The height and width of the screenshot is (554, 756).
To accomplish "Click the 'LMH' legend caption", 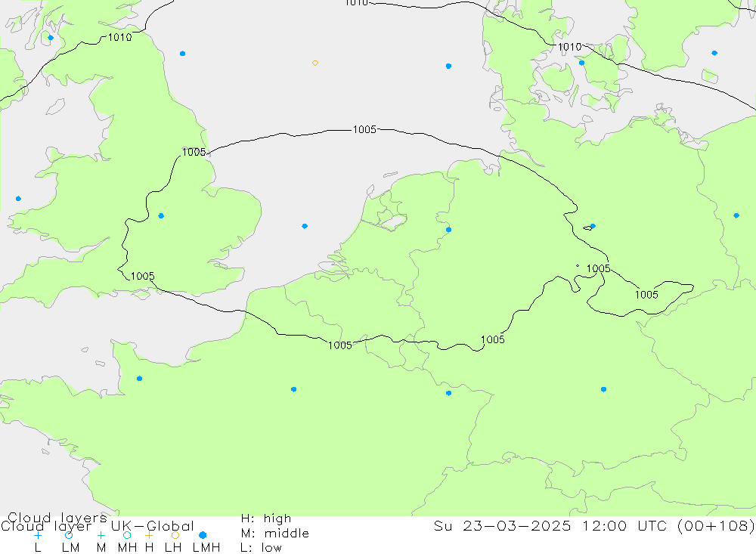I will pyautogui.click(x=206, y=548).
